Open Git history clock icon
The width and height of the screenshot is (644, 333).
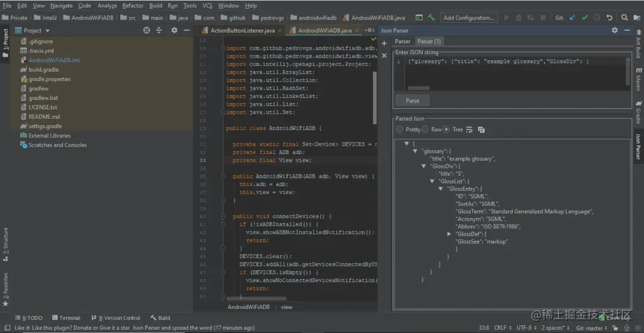click(597, 18)
